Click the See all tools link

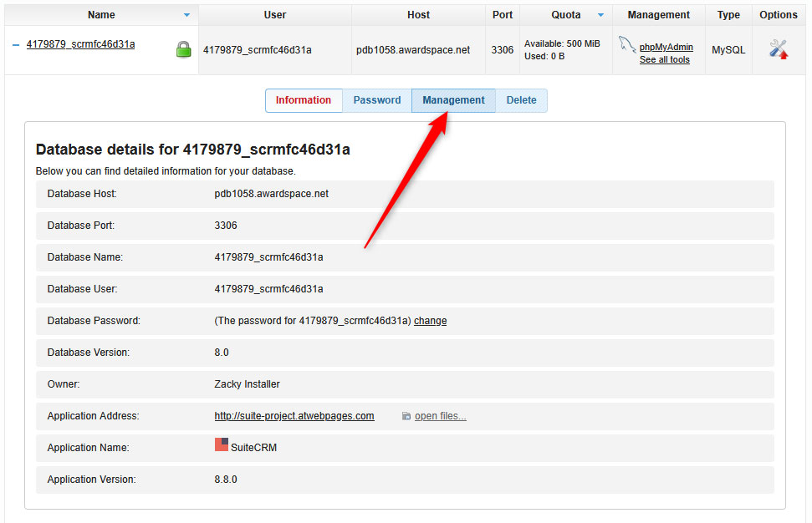(x=664, y=60)
